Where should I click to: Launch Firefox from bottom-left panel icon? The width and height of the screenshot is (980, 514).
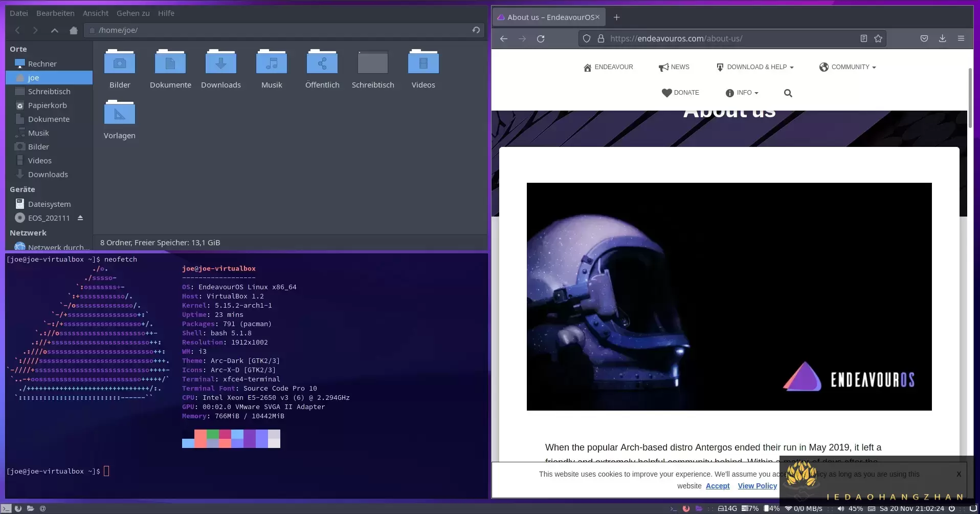point(18,508)
